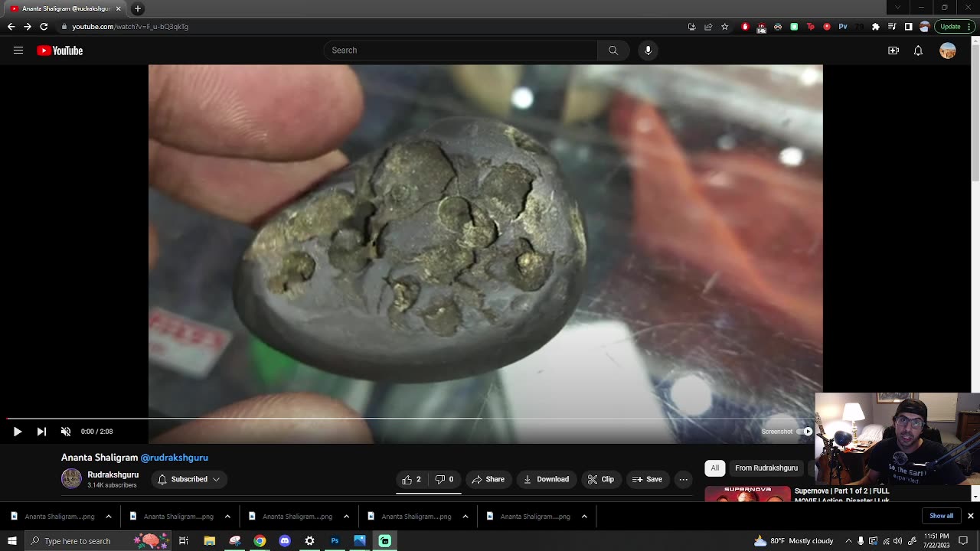Expand options for fifth downloaded Ananta Shaligram png
Screen dimensions: 980x551
(x=584, y=517)
